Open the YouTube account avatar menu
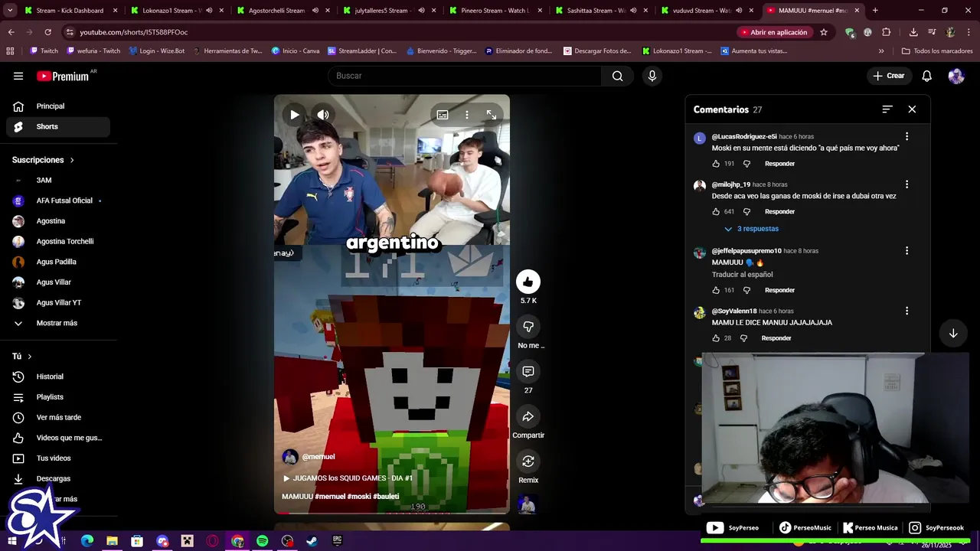This screenshot has width=980, height=551. 956,76
